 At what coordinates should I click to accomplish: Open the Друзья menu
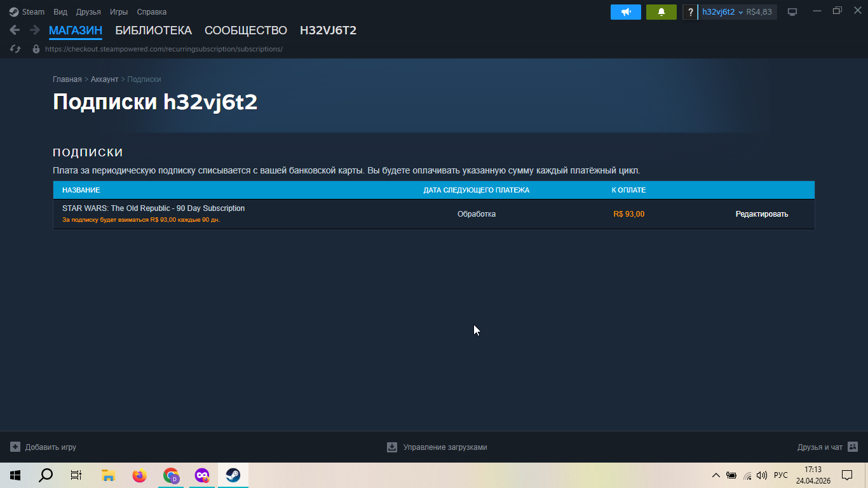click(x=88, y=11)
